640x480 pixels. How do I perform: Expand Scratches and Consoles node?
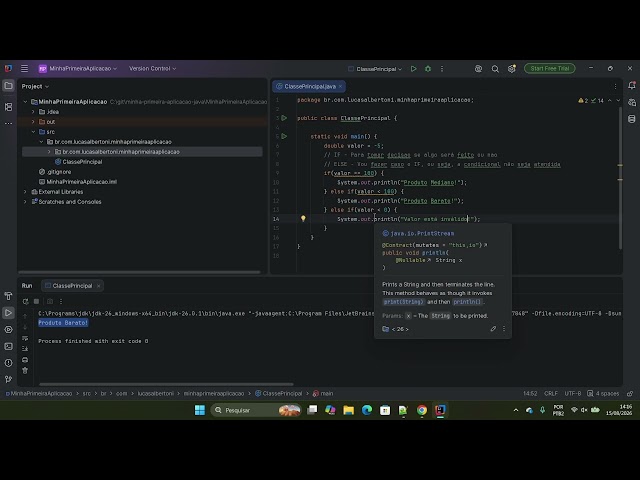[x=25, y=202]
